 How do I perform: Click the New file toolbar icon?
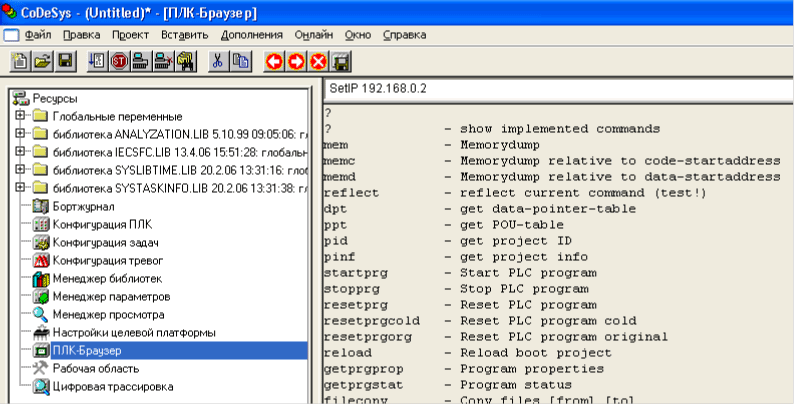(21, 62)
